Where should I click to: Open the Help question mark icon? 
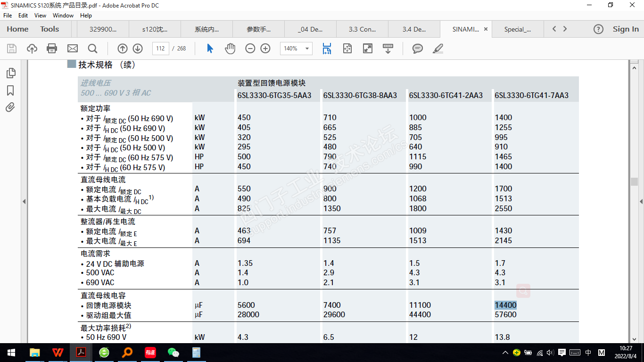point(598,29)
